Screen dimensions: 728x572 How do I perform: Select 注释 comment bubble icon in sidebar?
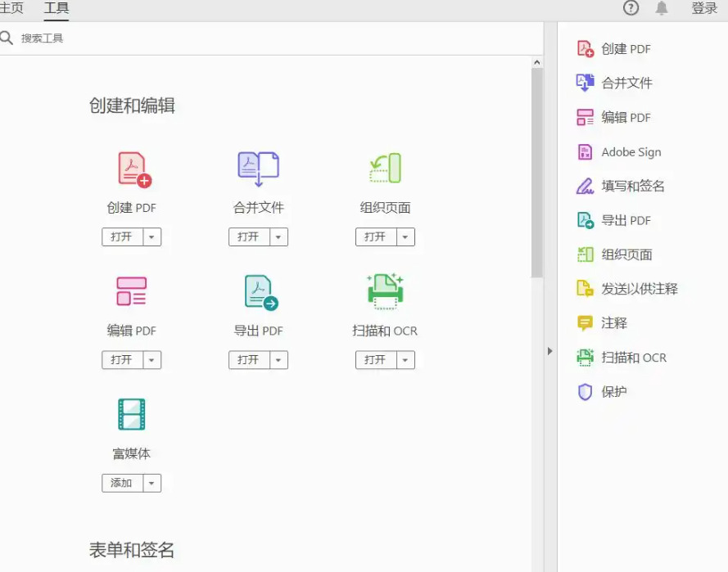585,323
